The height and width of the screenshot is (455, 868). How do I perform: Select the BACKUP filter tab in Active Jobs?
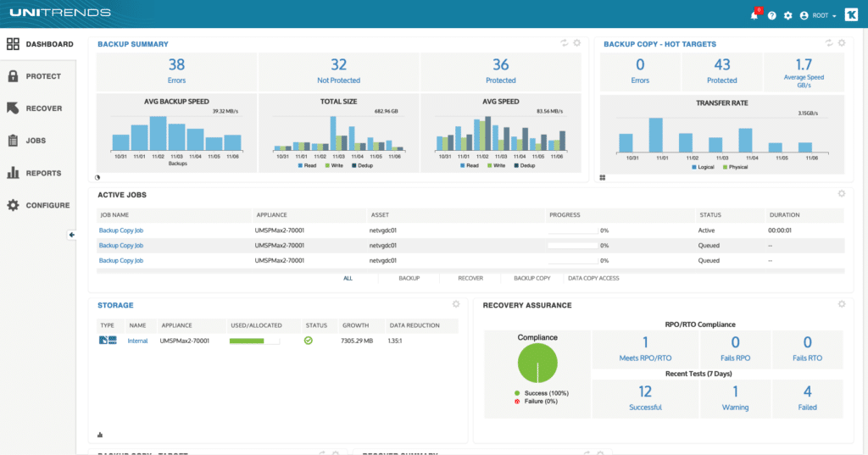click(409, 279)
